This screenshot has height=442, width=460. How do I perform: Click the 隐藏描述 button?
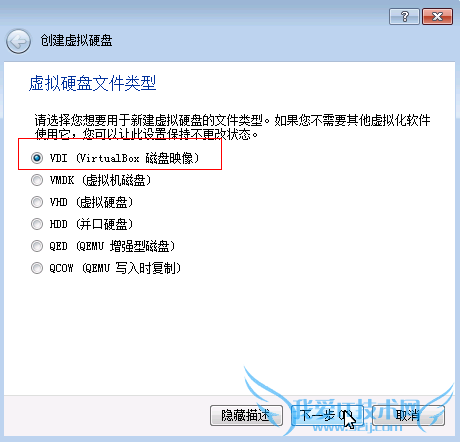click(246, 415)
